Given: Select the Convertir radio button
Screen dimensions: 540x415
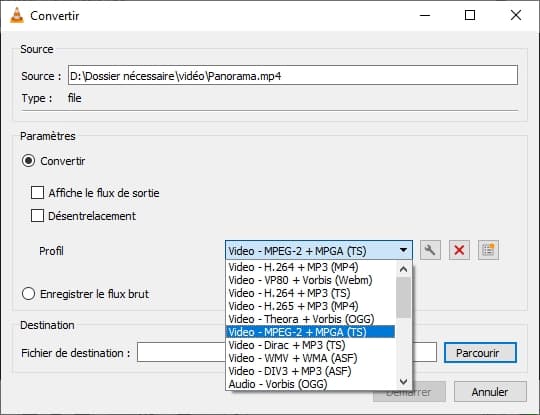Looking at the screenshot, I should [x=28, y=161].
